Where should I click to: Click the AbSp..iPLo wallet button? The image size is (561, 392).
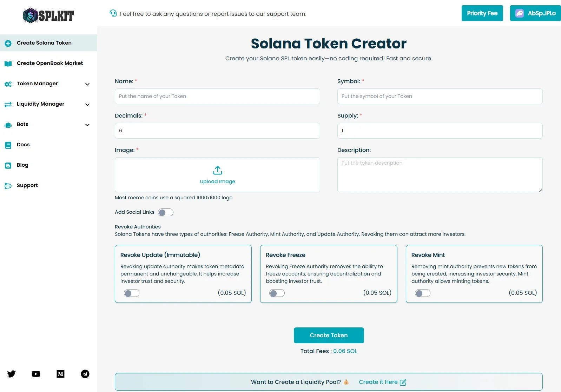click(x=535, y=13)
